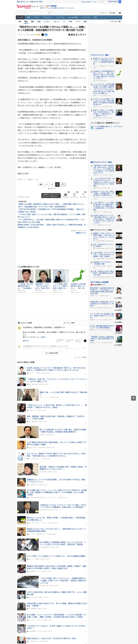
Task: Open access ranking item 1 認知症 article
Action: click(104, 61)
